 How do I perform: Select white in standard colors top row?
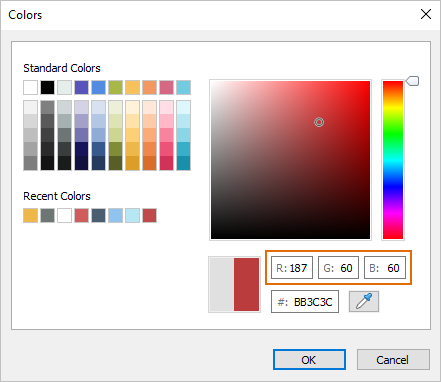[30, 87]
